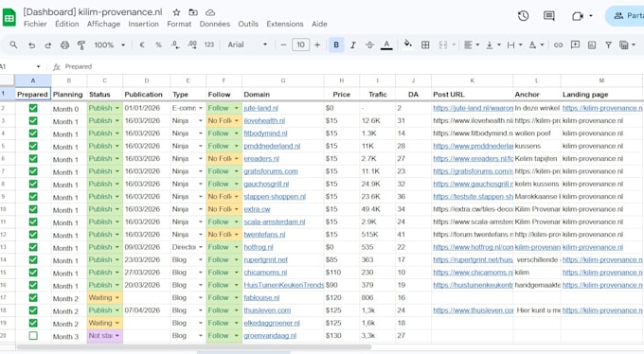644x354 pixels.
Task: Open the Fichier menu
Action: [35, 25]
